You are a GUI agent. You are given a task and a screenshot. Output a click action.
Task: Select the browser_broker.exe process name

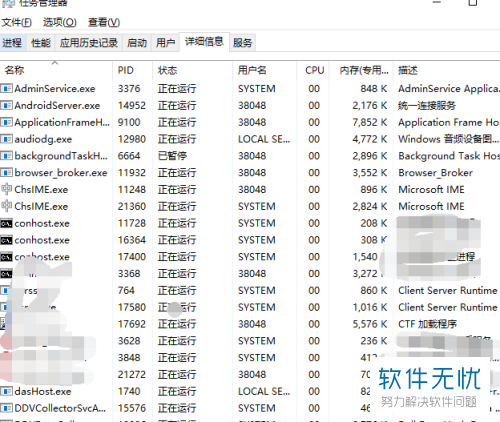tap(61, 173)
